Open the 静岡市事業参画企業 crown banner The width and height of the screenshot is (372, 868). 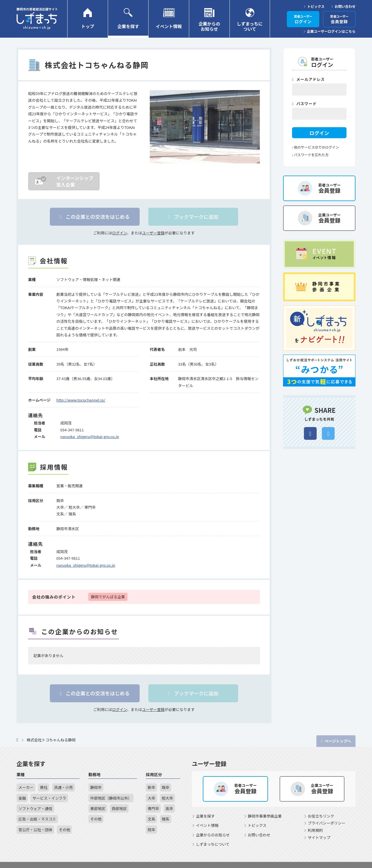319,287
